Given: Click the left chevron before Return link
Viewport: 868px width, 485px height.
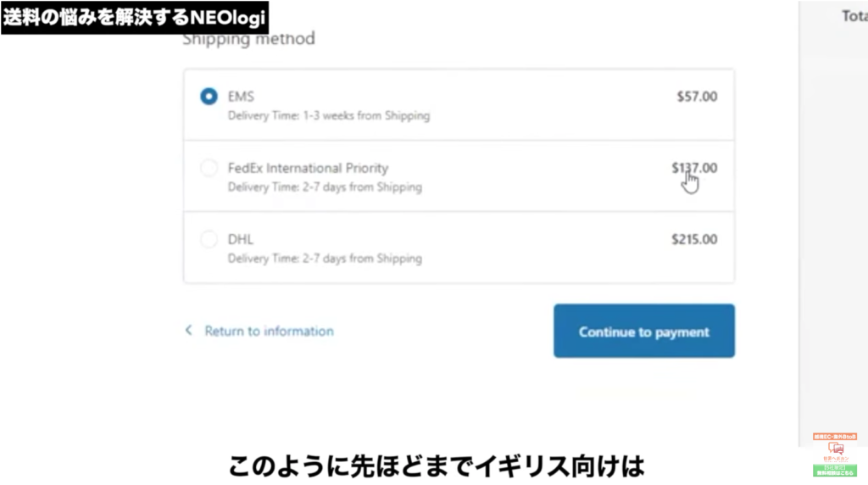Looking at the screenshot, I should pos(189,331).
